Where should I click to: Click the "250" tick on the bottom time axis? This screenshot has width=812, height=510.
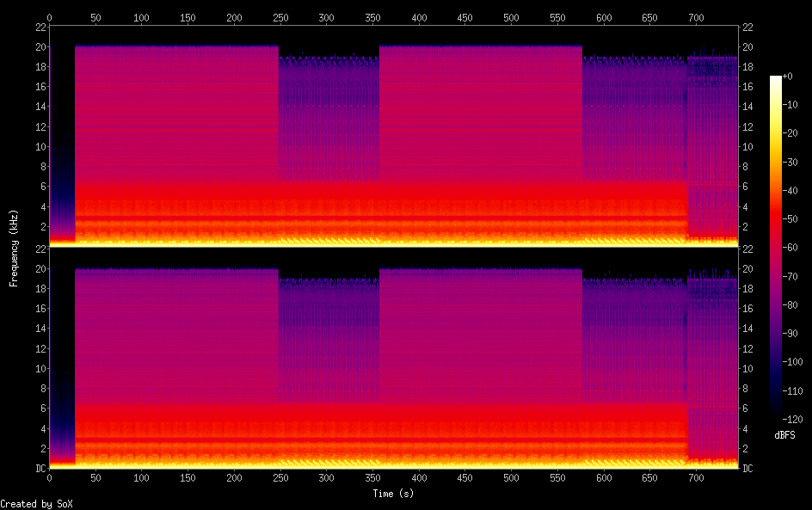click(280, 477)
